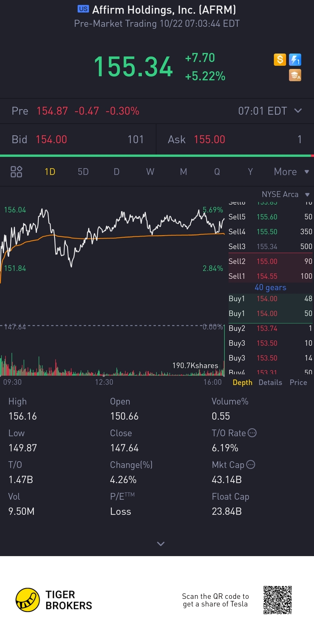
Task: Tap the Open value 150.66
Action: tap(124, 416)
